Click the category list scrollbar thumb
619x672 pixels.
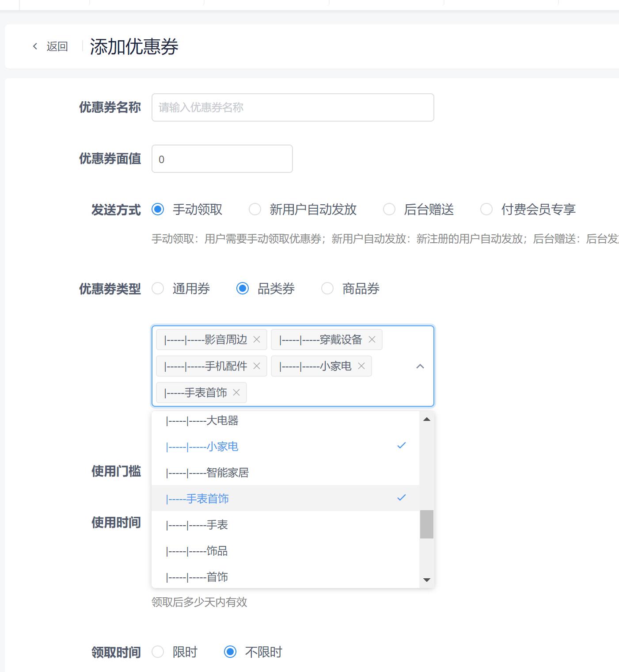[426, 524]
